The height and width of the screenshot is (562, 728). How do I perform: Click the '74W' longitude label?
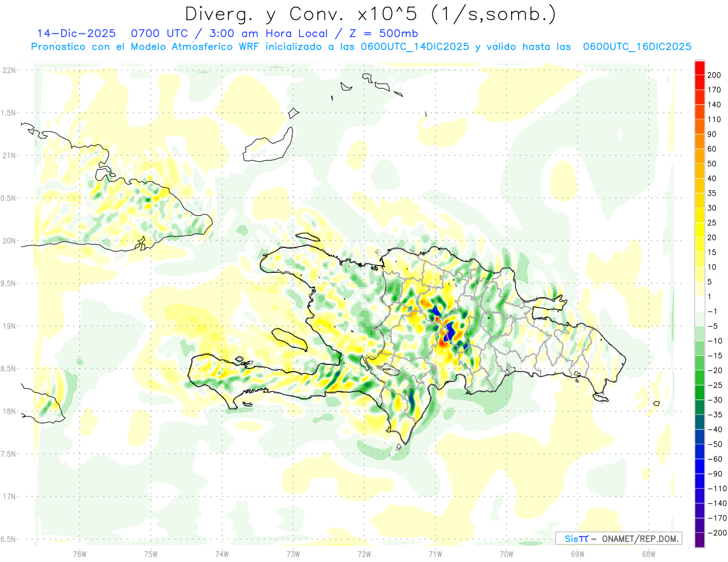(222, 554)
